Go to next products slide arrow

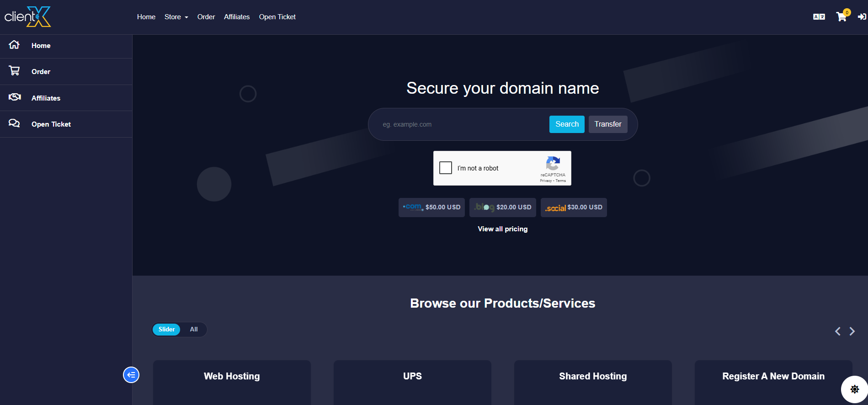(852, 331)
